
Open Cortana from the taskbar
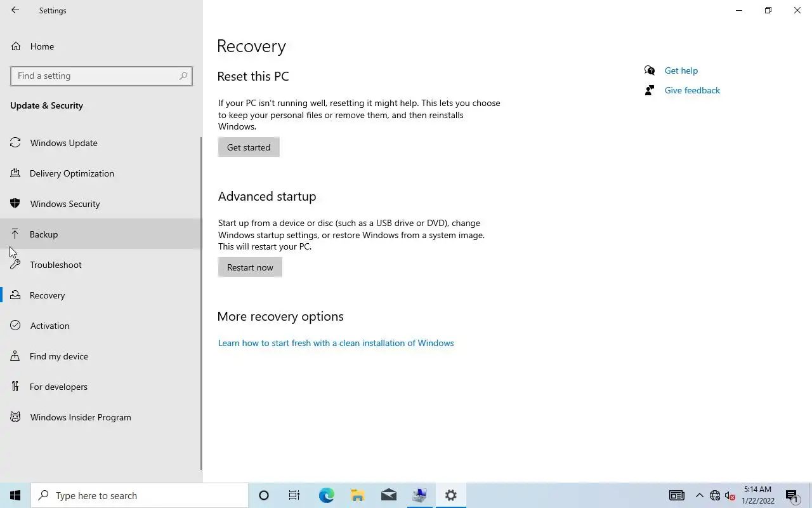[x=264, y=495]
